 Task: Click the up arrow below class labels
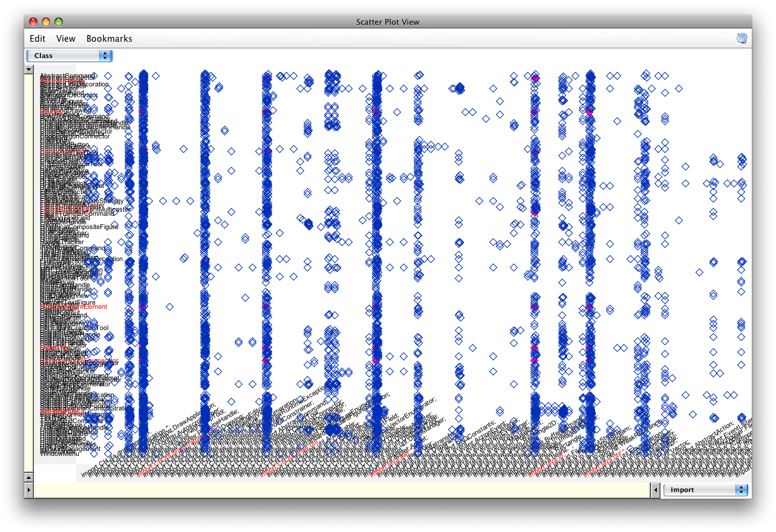tap(28, 477)
